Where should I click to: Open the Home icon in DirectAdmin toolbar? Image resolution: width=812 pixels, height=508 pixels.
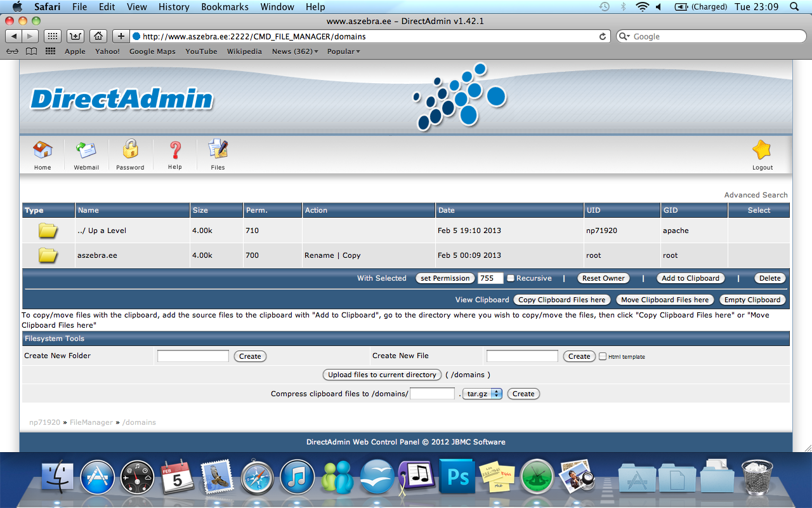[43, 150]
